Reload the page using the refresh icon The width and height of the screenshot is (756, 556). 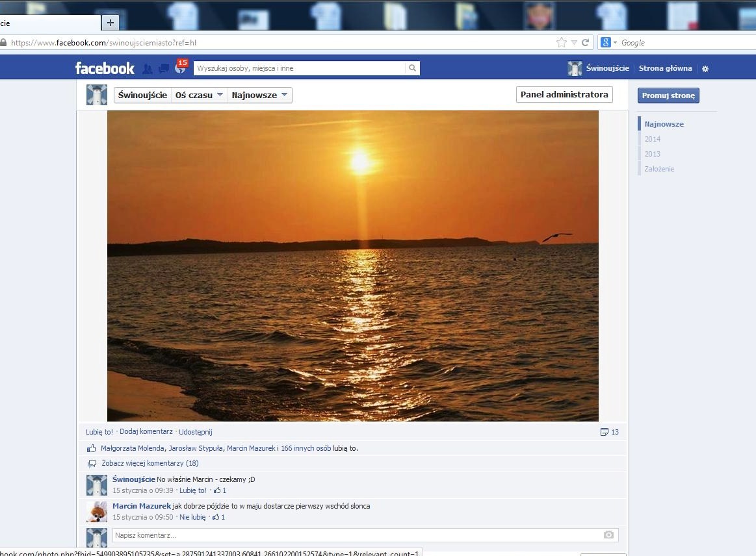tap(586, 43)
